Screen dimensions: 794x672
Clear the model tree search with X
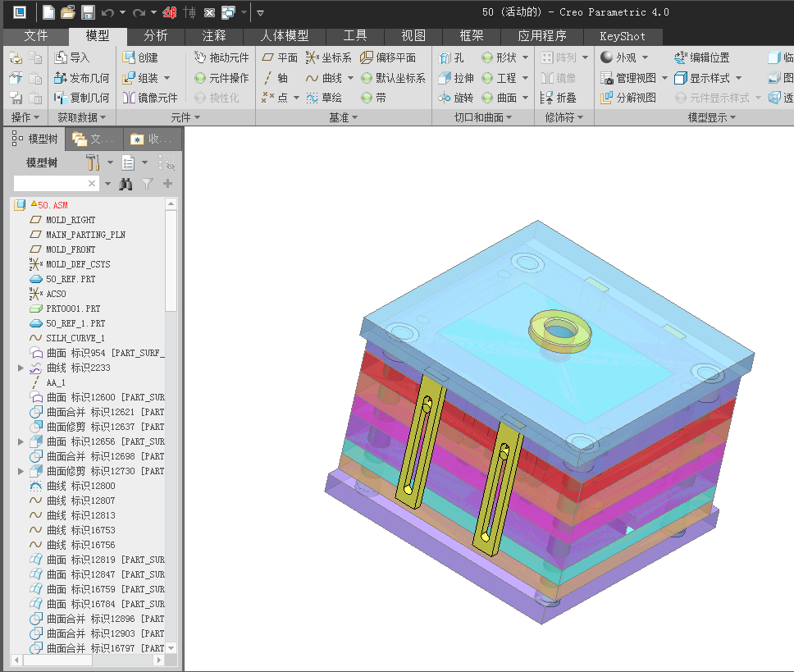click(92, 183)
